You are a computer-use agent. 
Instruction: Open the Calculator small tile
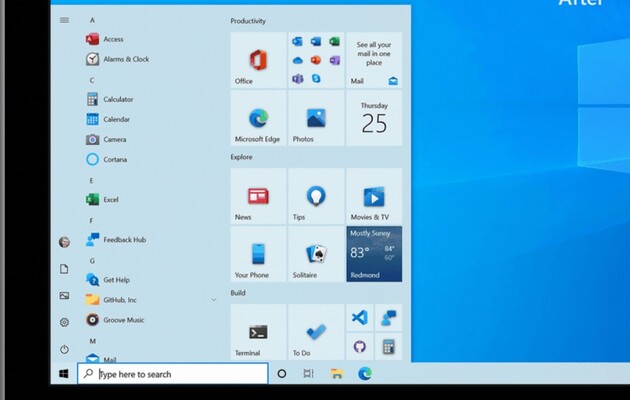(389, 346)
